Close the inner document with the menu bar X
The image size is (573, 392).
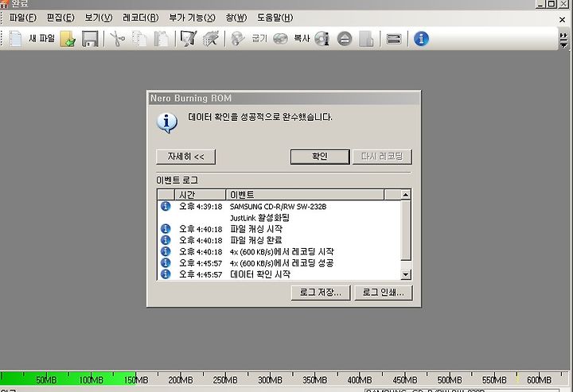click(563, 20)
